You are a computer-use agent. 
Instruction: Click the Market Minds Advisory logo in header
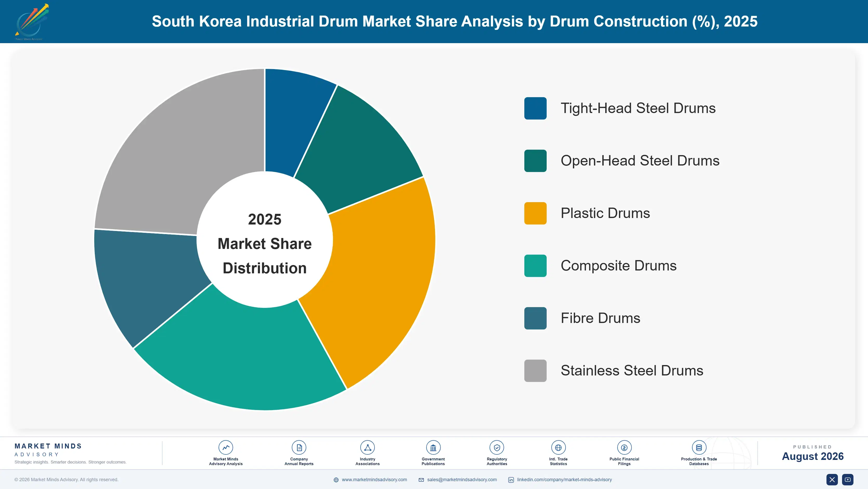click(x=32, y=22)
